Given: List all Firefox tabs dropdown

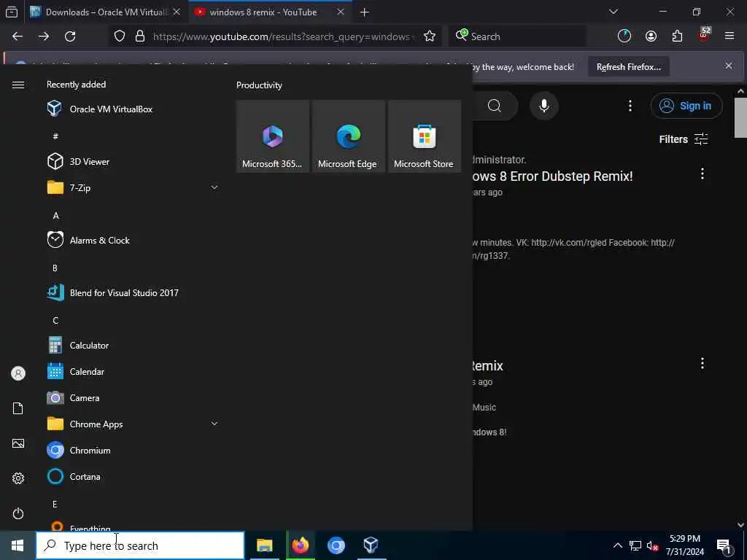Looking at the screenshot, I should pos(613,12).
